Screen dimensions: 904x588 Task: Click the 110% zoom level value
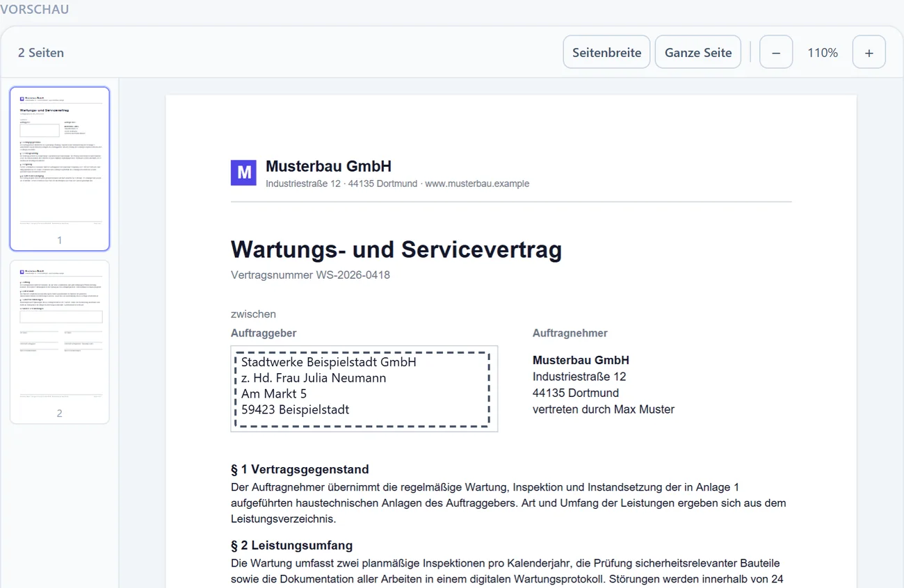[823, 53]
